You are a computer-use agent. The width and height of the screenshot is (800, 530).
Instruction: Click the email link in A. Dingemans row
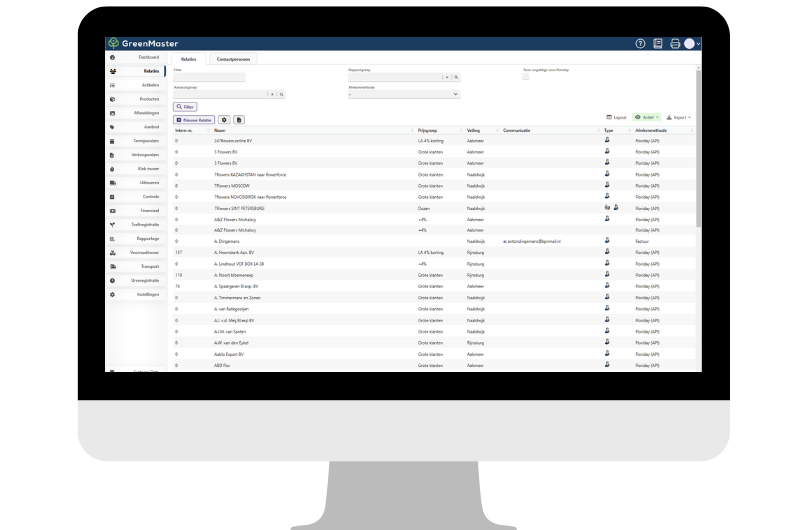pos(532,241)
